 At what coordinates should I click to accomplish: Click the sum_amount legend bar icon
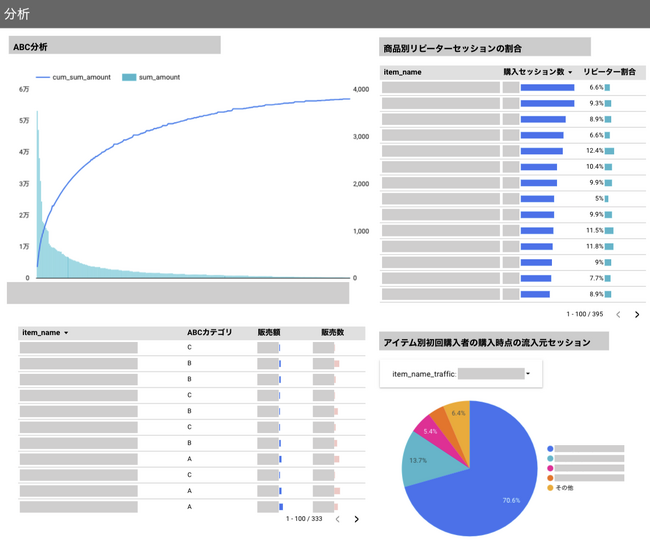[x=129, y=77]
